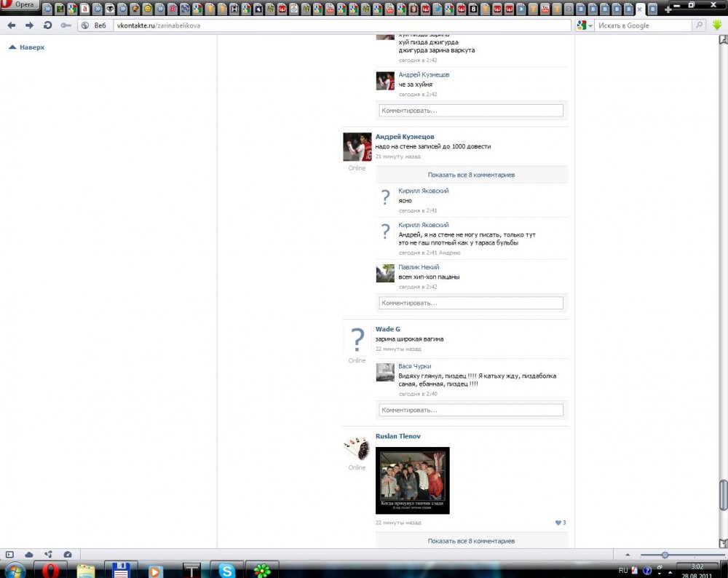728x578 pixels.
Task: Click '21 минуту назад' timestamp
Action: point(398,157)
